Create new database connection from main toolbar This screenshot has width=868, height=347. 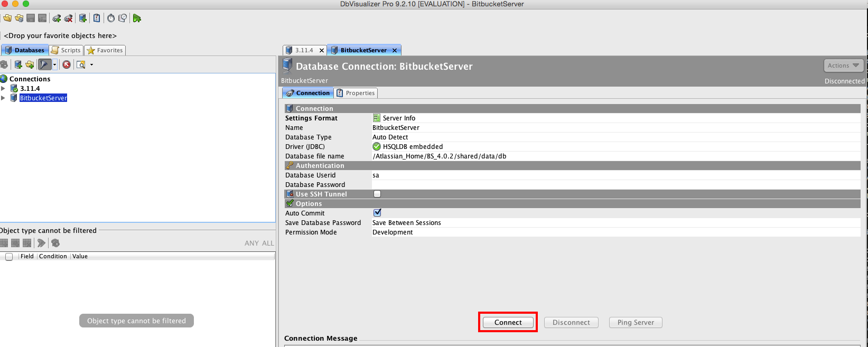click(x=83, y=18)
